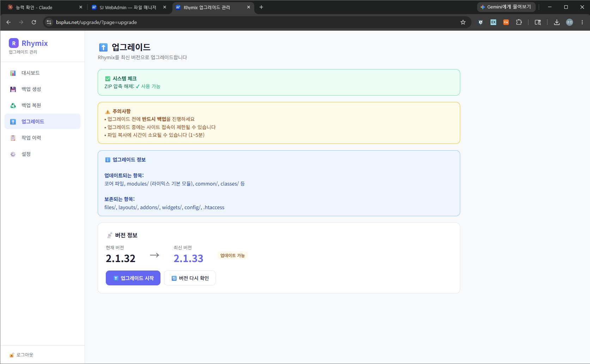Click the files/, layouts/, addons/ preserved list
Viewport: 590px width, 364px height.
[x=164, y=207]
